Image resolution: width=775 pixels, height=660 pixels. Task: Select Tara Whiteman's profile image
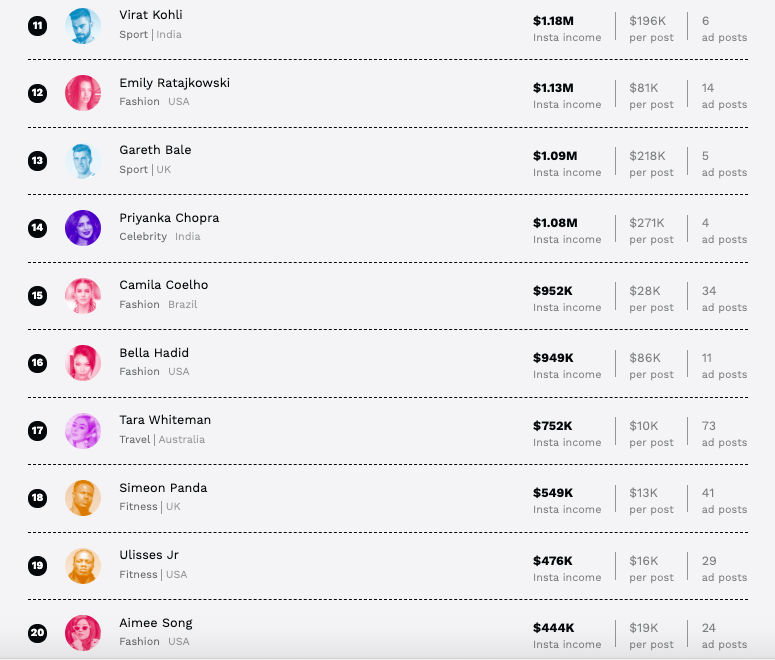(x=83, y=431)
